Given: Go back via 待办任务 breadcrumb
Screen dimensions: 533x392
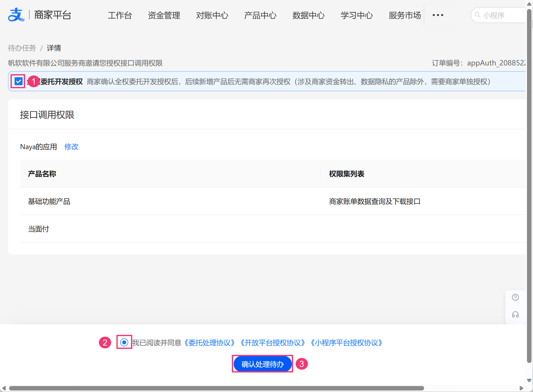Looking at the screenshot, I should tap(22, 48).
